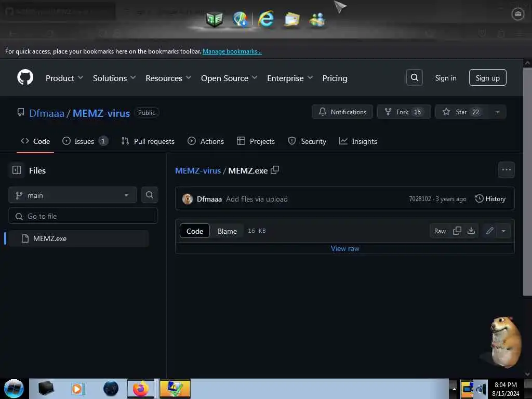Click the circular icon at the top right
The height and width of the screenshot is (399, 532).
point(518,14)
